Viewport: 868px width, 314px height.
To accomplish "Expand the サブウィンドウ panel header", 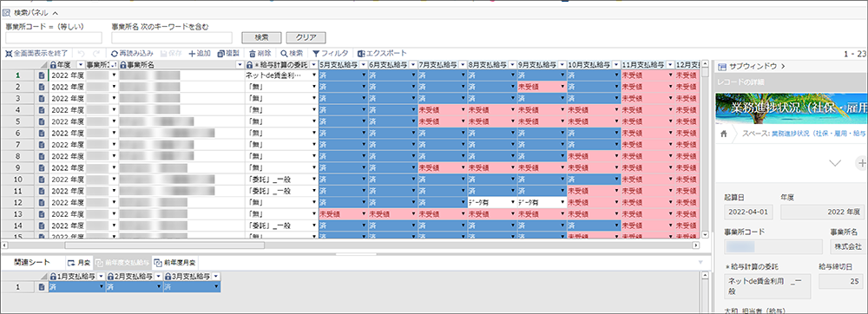I will pos(783,66).
